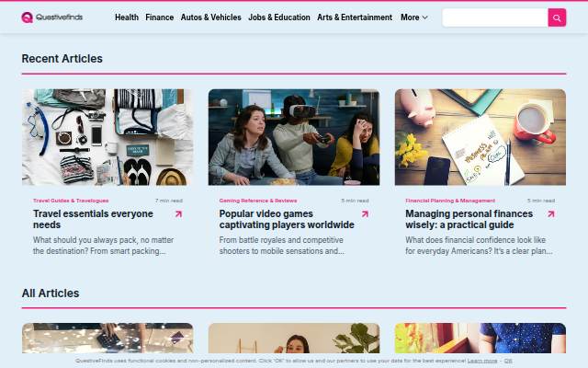Open Travel essentials everyone needs article

pos(93,219)
